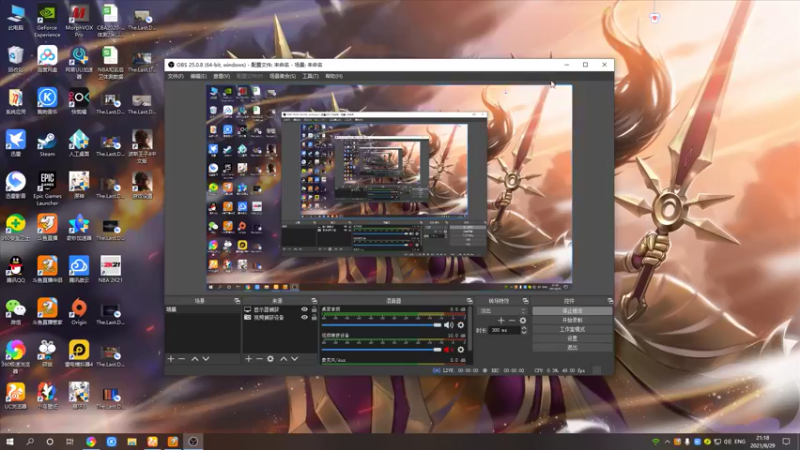Open the Scene Collection menu in OBS

[x=283, y=76]
